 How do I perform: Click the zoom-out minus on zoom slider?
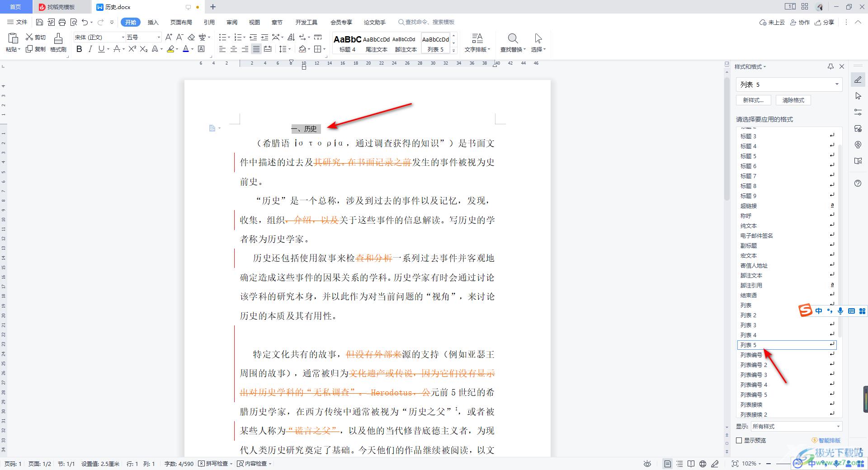click(769, 464)
